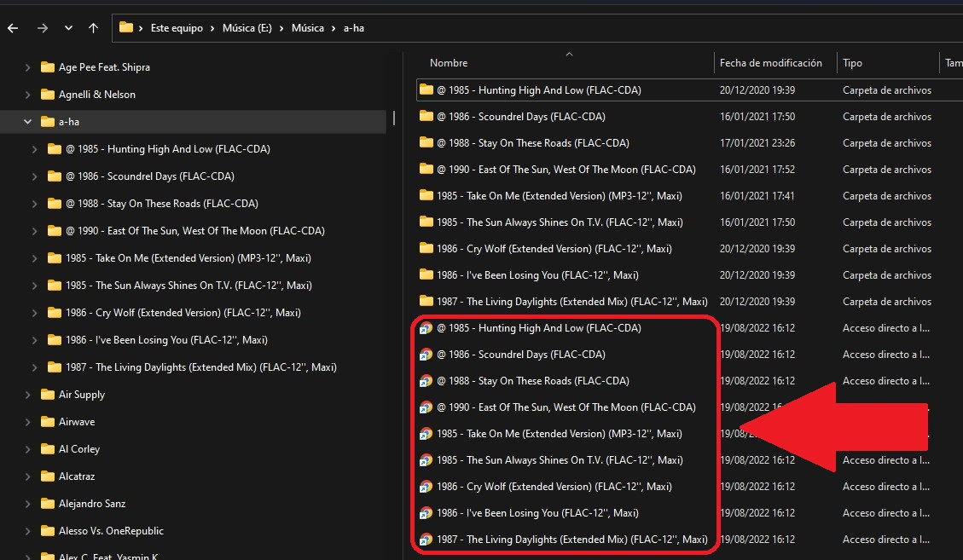
Task: Go back with the left arrow button
Action: pyautogui.click(x=12, y=27)
